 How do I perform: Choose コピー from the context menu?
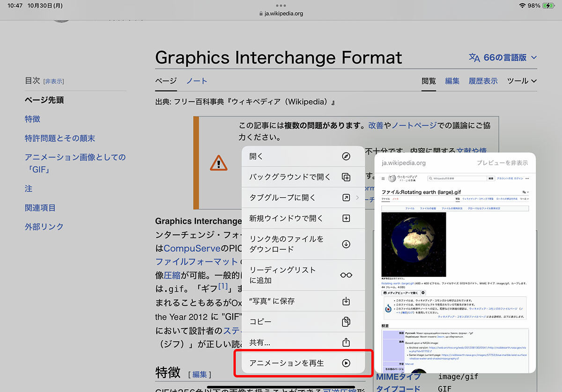point(303,322)
